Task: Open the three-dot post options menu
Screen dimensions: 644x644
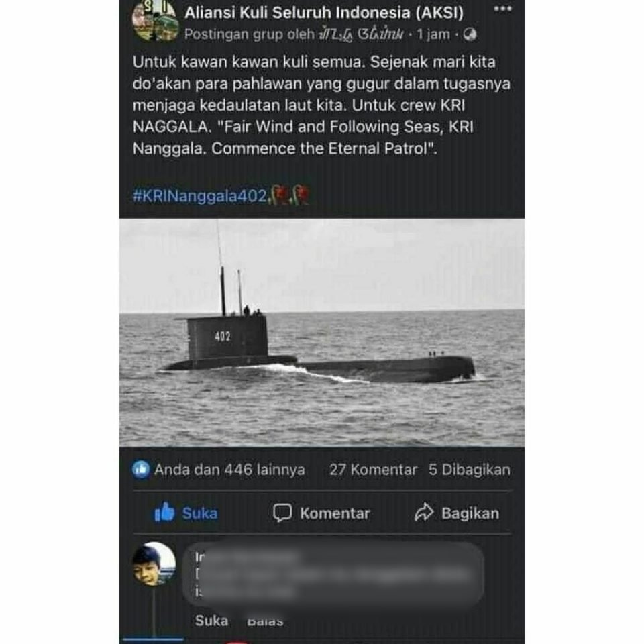Action: coord(502,9)
